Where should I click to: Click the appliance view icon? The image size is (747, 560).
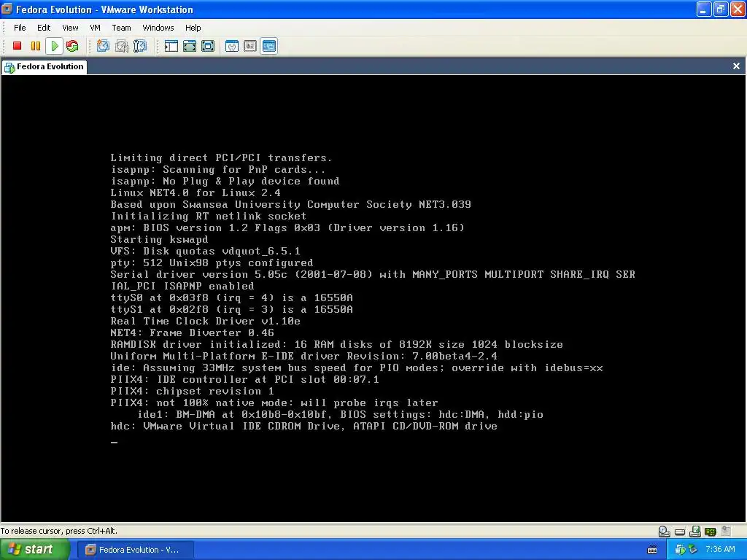(x=250, y=46)
